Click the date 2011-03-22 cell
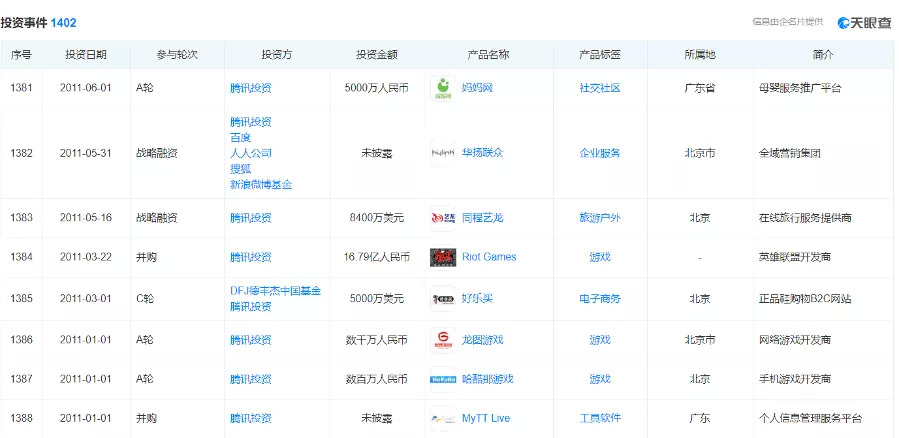 click(x=85, y=257)
